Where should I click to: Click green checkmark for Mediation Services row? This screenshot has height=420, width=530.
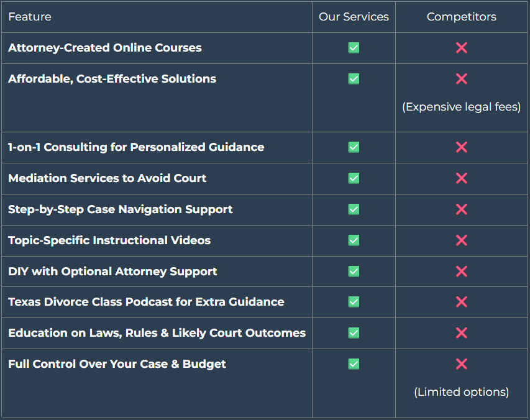pos(354,178)
